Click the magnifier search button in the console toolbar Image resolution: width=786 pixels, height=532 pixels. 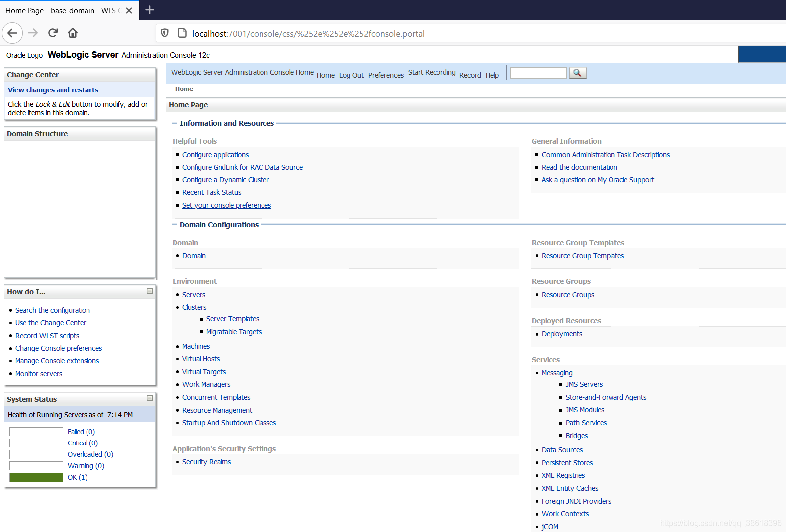point(578,73)
